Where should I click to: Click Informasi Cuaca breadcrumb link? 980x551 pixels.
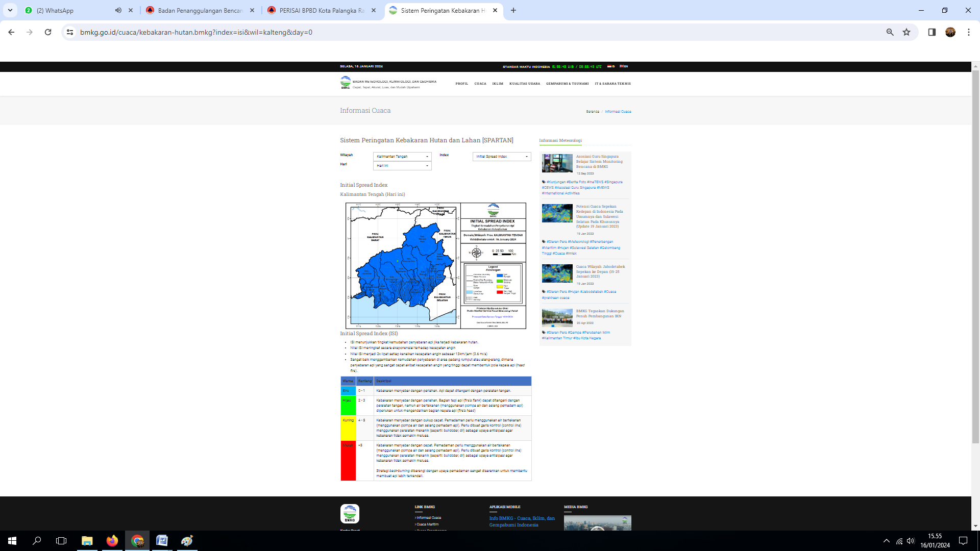(618, 111)
